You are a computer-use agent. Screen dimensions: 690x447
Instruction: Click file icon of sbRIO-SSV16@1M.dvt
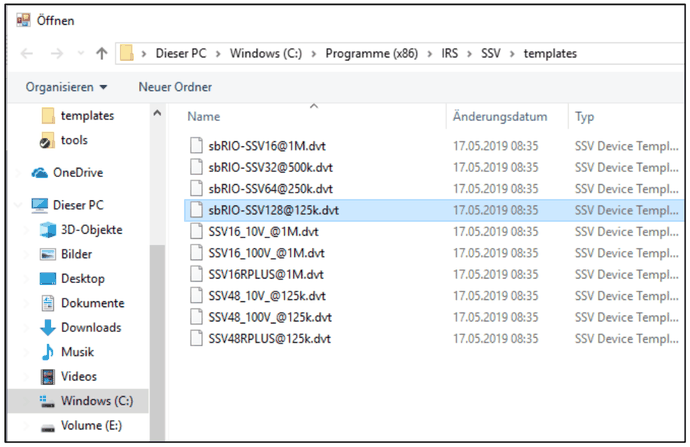point(196,146)
